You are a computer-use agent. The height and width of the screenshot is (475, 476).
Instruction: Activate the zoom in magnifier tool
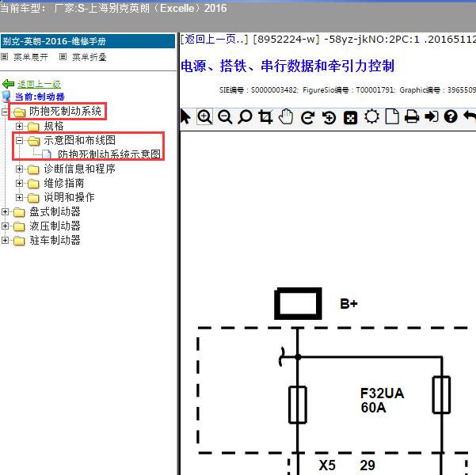pos(204,117)
